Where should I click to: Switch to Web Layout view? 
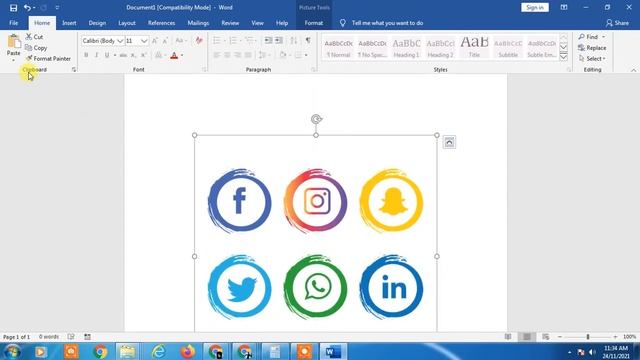[546, 337]
